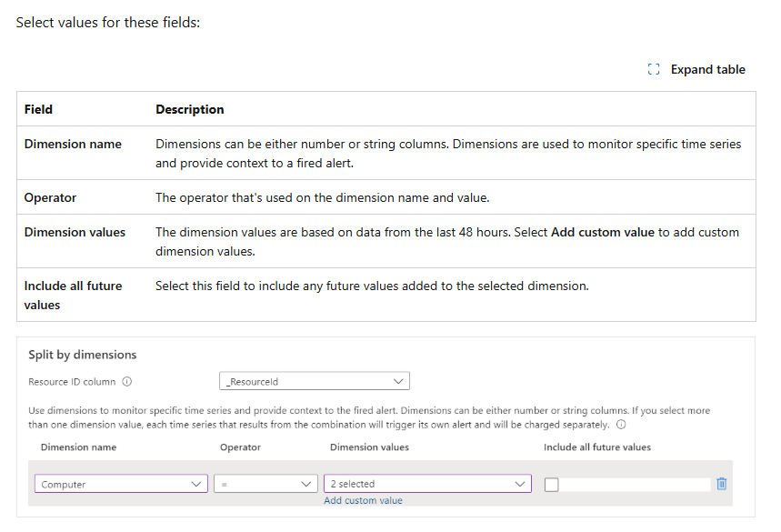The image size is (781, 532).
Task: Click the 'Operator' column label above dropdown
Action: click(x=241, y=447)
